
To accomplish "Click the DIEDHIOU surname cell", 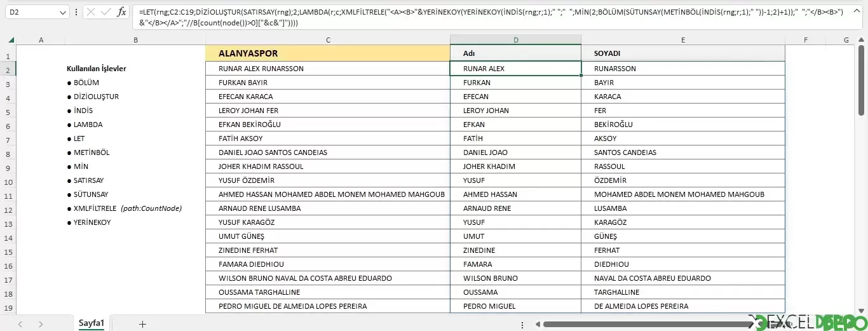I will click(x=683, y=264).
